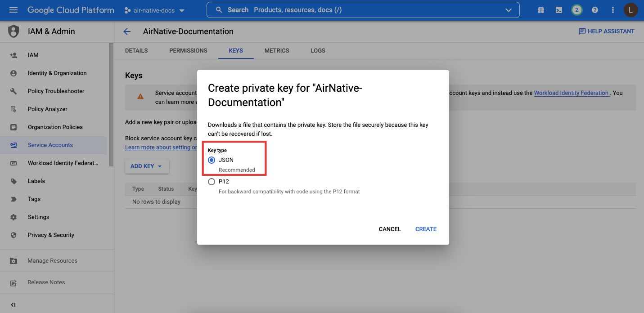Viewport: 644px width, 313px height.
Task: Click the AirNative-Documentation page title
Action: click(x=188, y=31)
